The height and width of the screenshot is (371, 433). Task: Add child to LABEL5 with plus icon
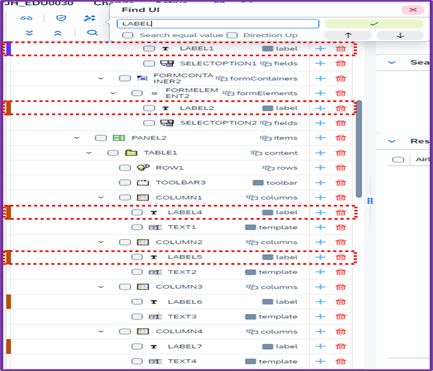(320, 257)
